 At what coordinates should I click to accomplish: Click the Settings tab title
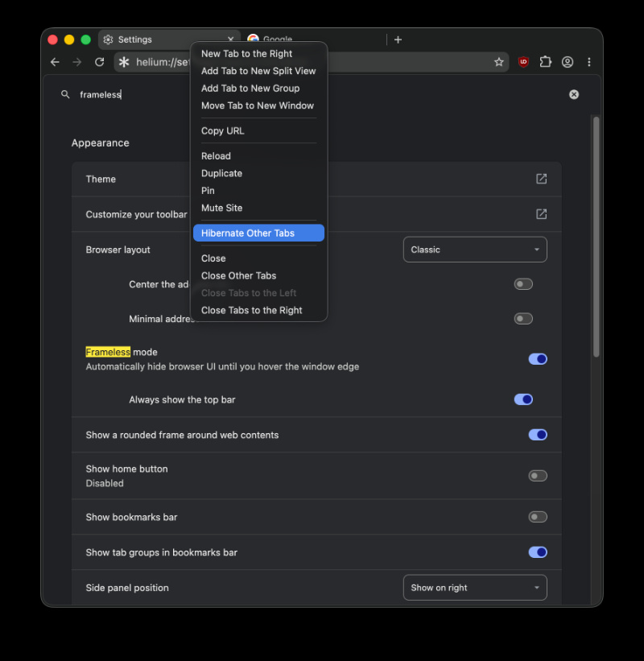(135, 39)
